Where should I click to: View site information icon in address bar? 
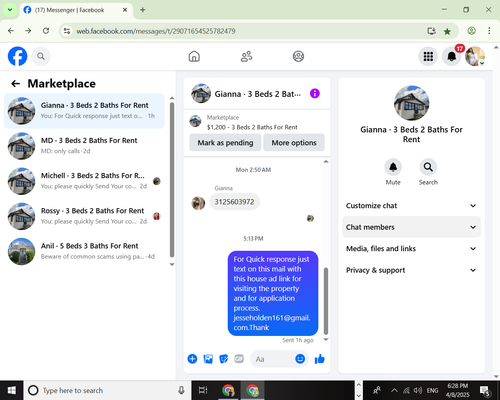pos(67,31)
